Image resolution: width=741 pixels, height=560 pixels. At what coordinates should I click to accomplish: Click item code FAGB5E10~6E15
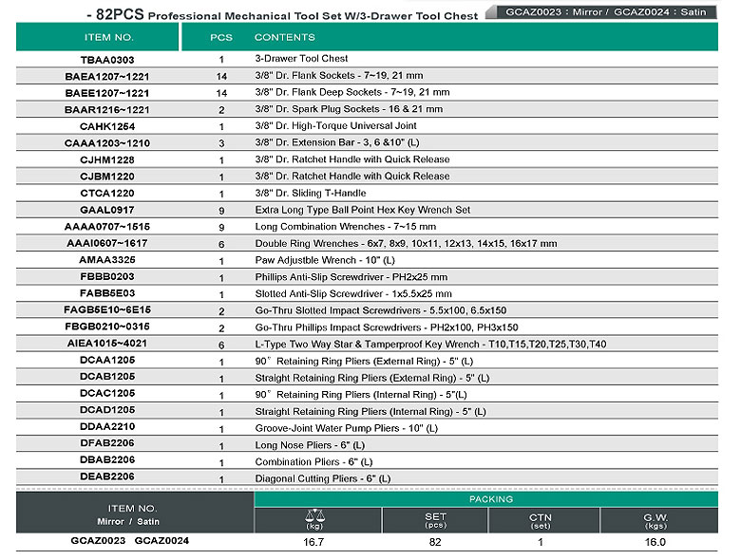click(x=107, y=309)
